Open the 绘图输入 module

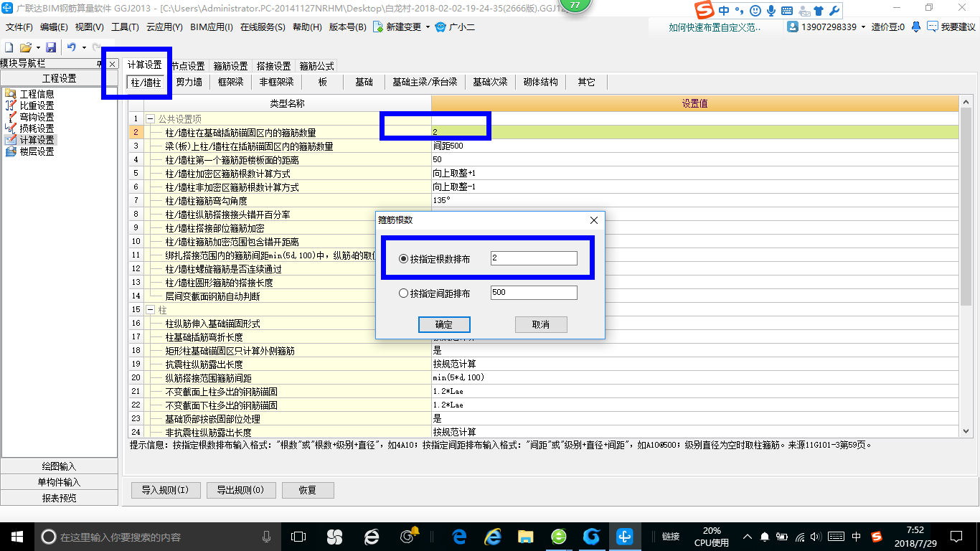(59, 466)
